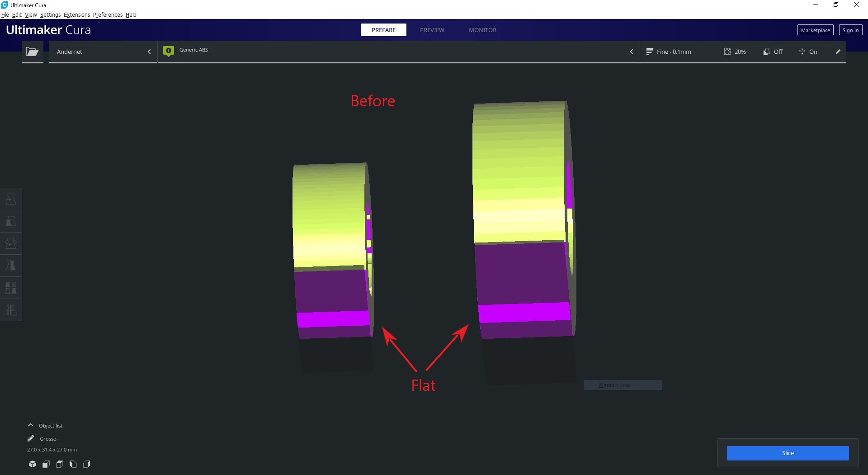Click the pencil edit print settings icon
This screenshot has width=868, height=475.
(838, 52)
